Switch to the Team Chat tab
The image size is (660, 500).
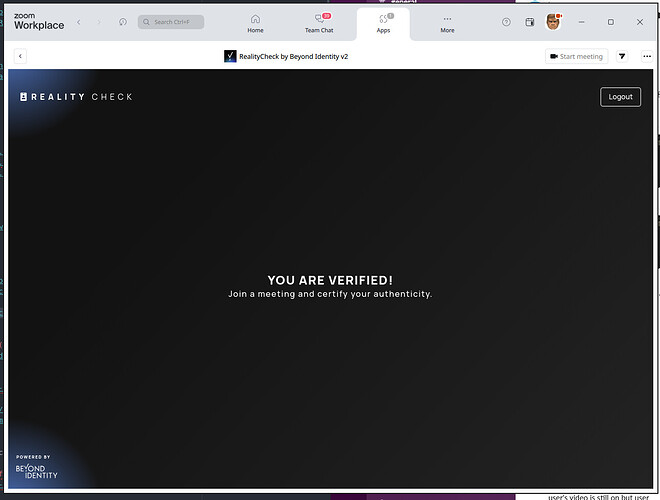click(x=319, y=24)
